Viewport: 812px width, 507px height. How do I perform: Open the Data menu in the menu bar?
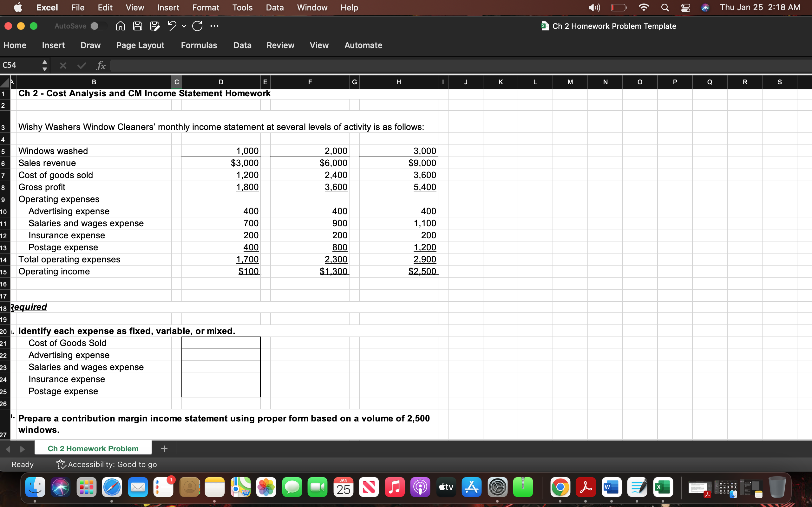click(x=274, y=7)
